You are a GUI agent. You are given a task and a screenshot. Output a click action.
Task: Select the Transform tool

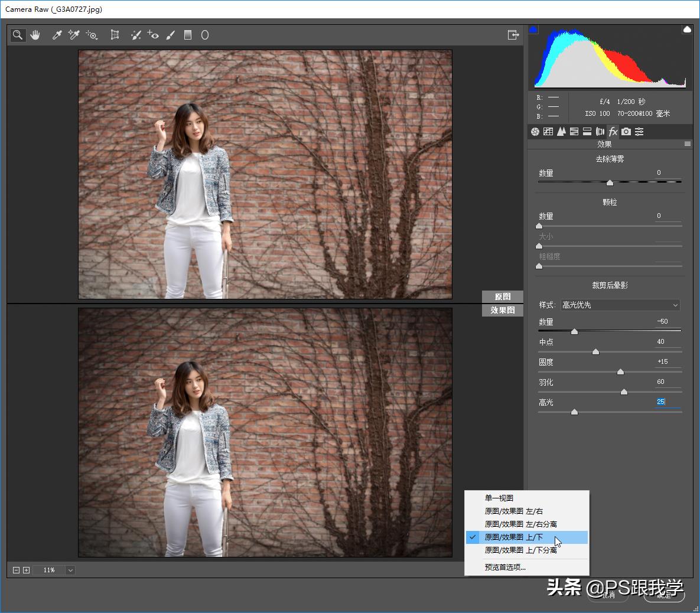tap(115, 35)
